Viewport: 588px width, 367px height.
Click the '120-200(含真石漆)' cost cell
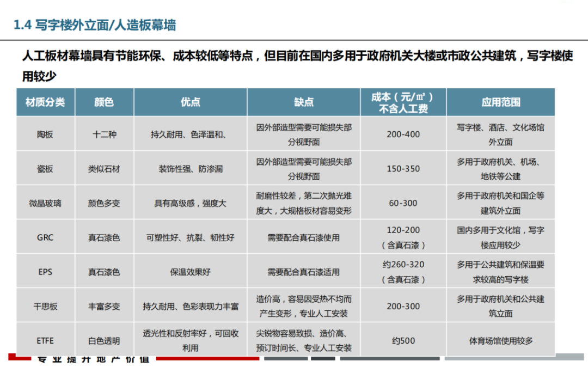pos(403,237)
